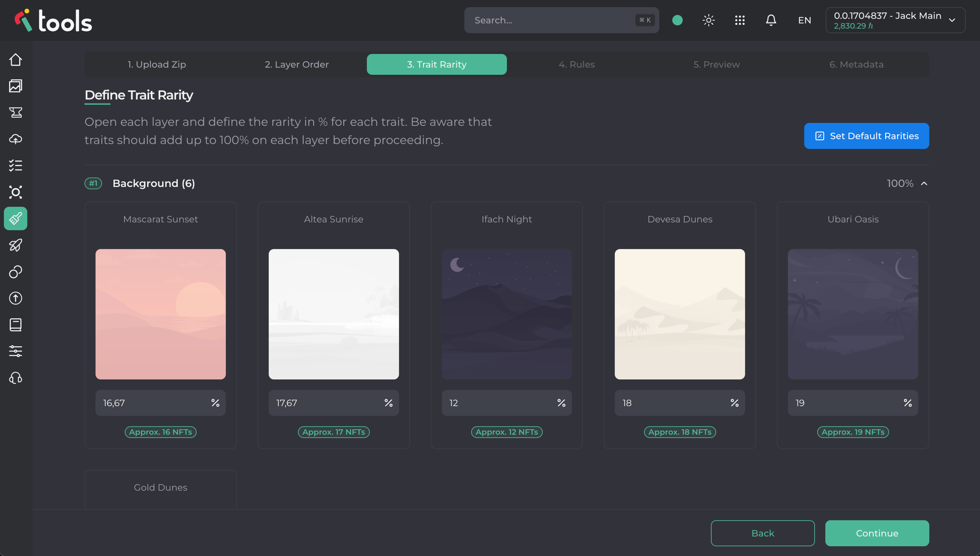Open the cloud upload sidebar icon
980x556 pixels.
point(16,139)
